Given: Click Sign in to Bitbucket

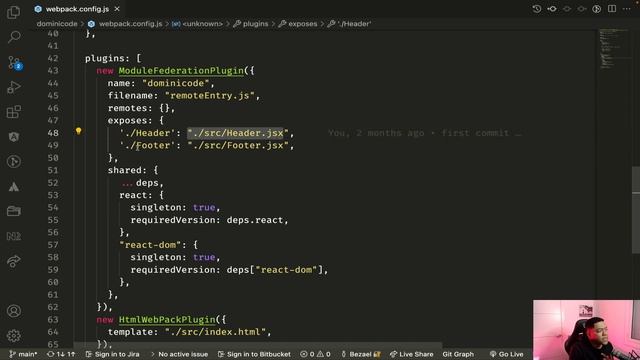Looking at the screenshot, I should coord(254,354).
